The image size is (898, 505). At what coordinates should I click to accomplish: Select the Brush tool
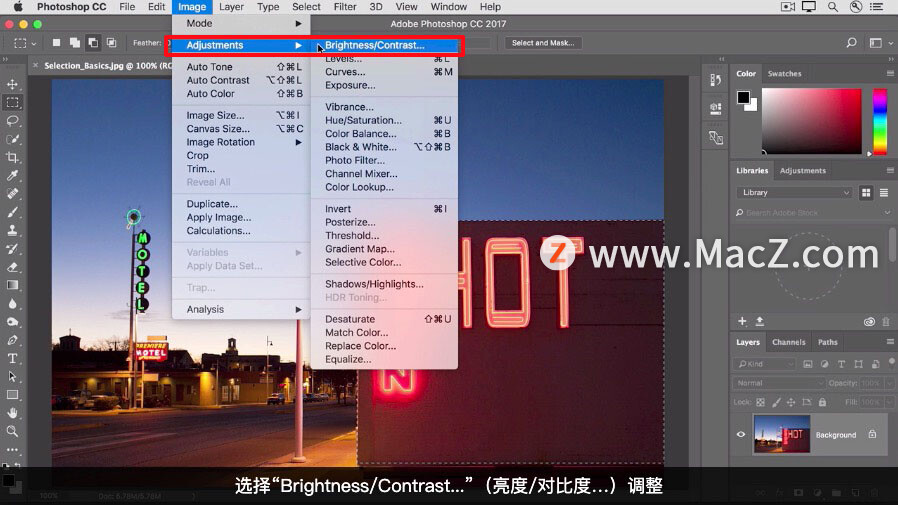[x=12, y=212]
